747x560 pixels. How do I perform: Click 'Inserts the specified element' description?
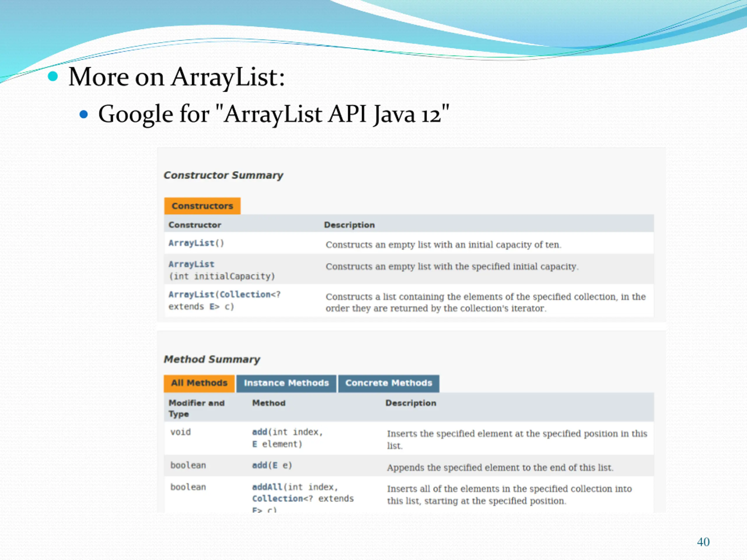pos(517,440)
